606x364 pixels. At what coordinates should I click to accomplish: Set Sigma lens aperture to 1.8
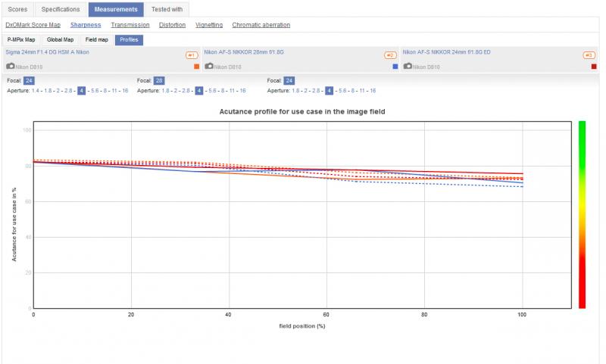(48, 91)
